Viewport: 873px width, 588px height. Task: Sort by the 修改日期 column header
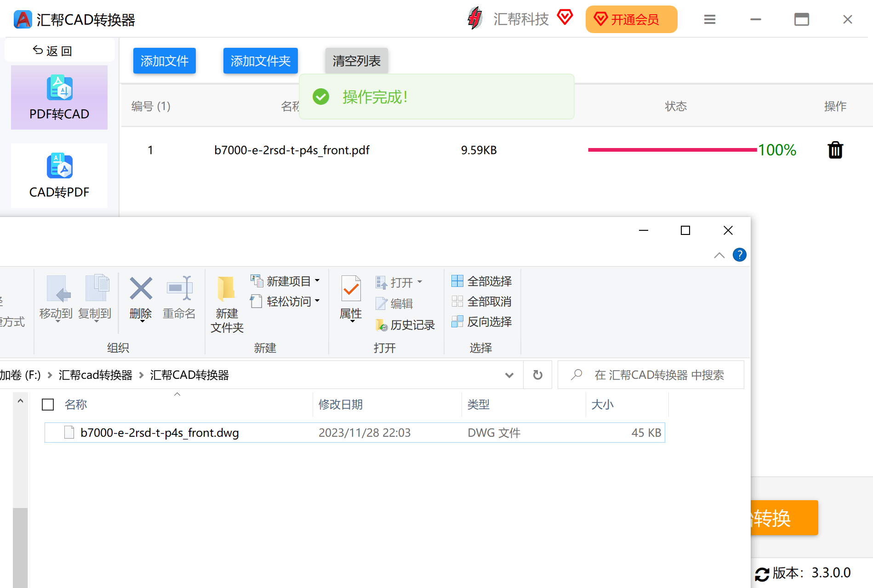pyautogui.click(x=341, y=405)
